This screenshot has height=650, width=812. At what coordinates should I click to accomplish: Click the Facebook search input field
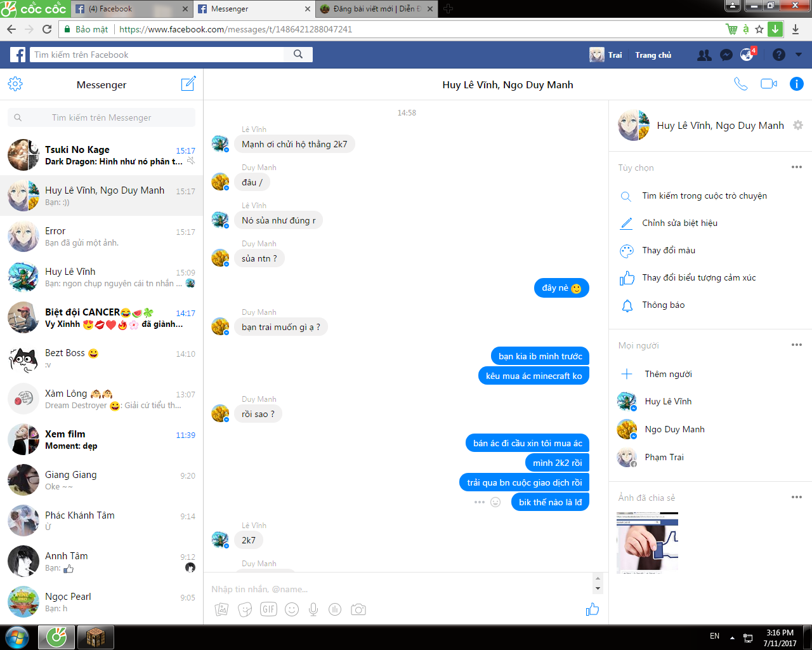tap(157, 55)
